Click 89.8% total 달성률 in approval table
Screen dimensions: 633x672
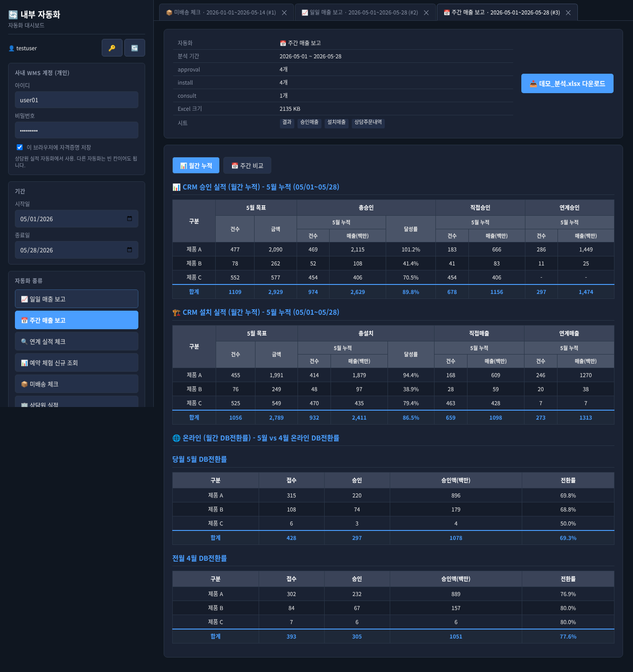pos(411,292)
